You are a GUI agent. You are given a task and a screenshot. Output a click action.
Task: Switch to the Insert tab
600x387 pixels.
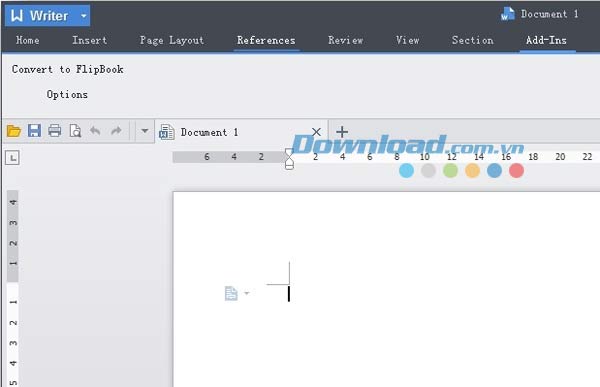click(90, 40)
